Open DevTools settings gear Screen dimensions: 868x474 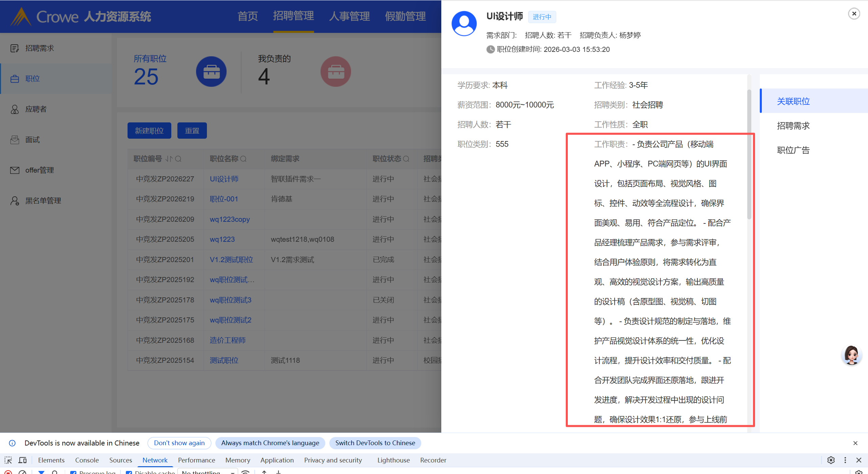(x=831, y=460)
